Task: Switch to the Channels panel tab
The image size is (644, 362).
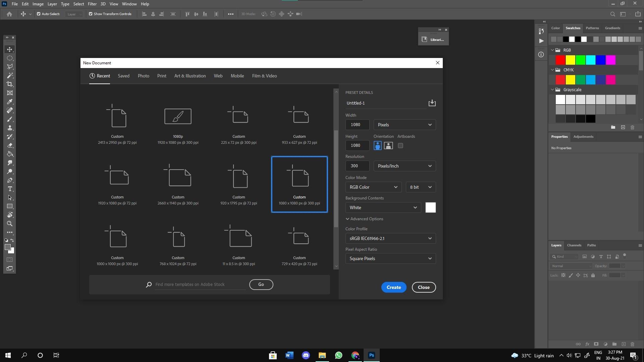Action: point(574,245)
